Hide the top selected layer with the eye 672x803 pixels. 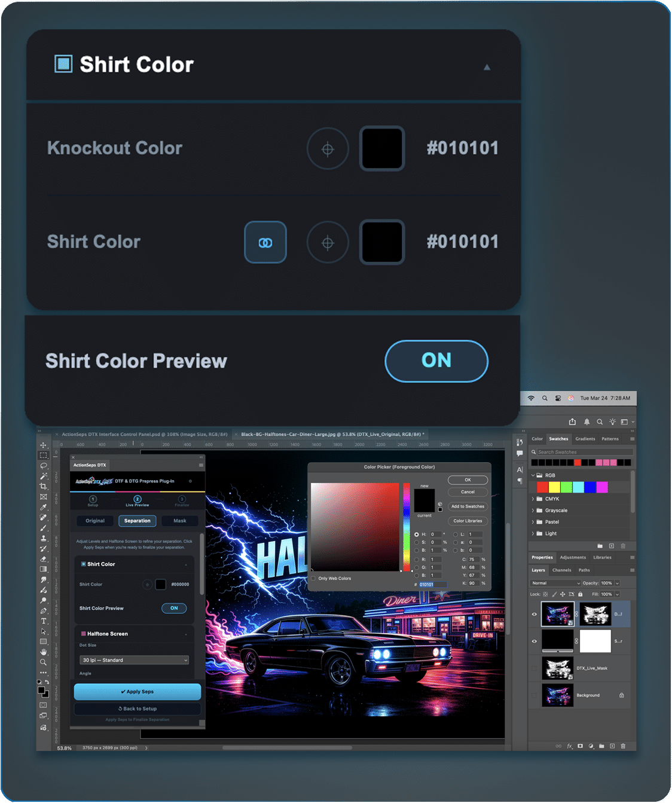click(x=534, y=614)
